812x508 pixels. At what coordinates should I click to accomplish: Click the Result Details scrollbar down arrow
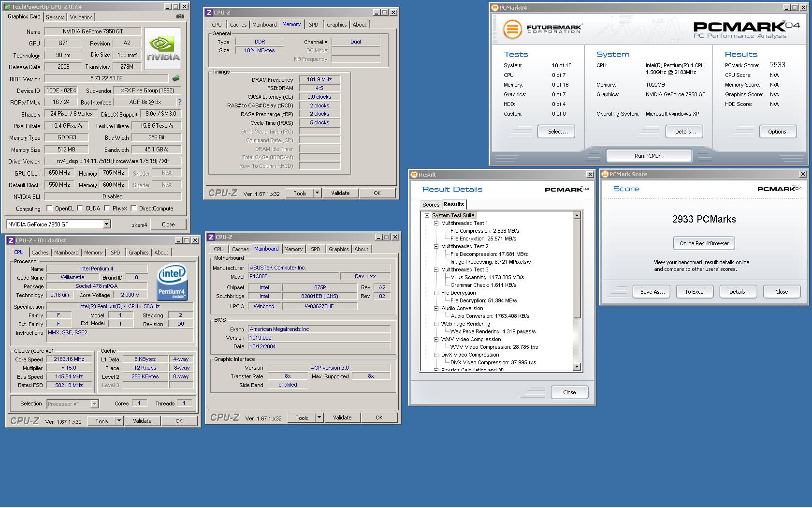click(x=577, y=367)
